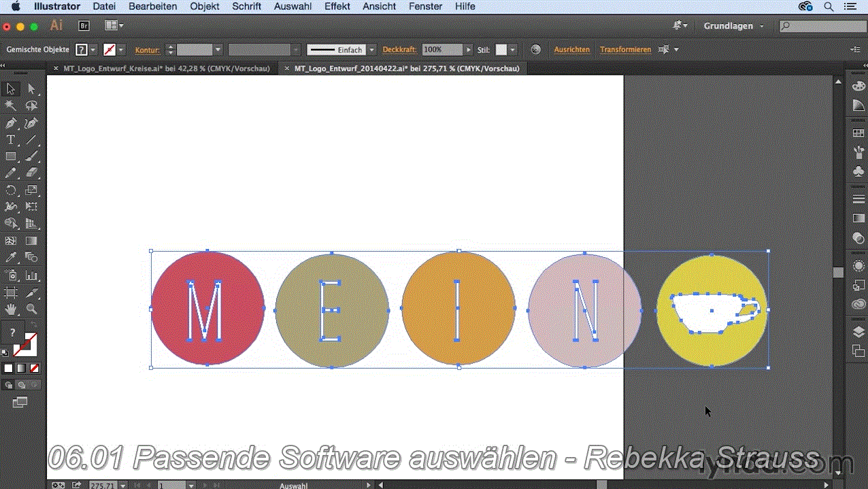The image size is (868, 489).
Task: Open the Layers panel icon
Action: [x=858, y=332]
